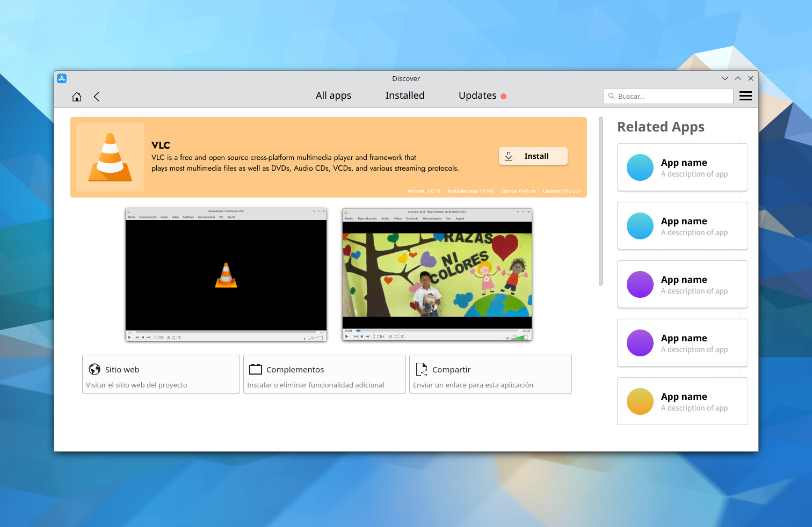Install the VLC application
The width and height of the screenshot is (812, 527).
coord(533,156)
